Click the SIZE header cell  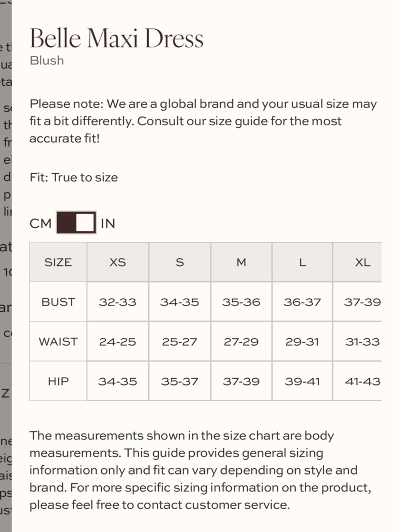(58, 262)
